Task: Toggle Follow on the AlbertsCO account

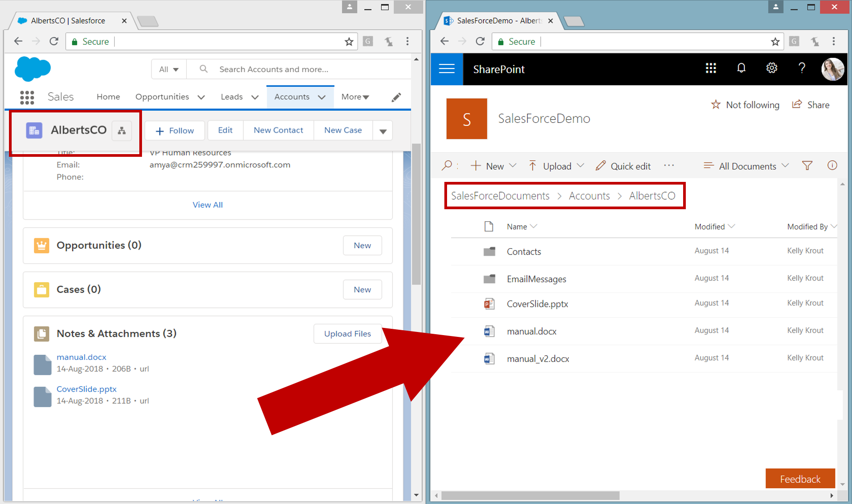Action: pos(174,130)
